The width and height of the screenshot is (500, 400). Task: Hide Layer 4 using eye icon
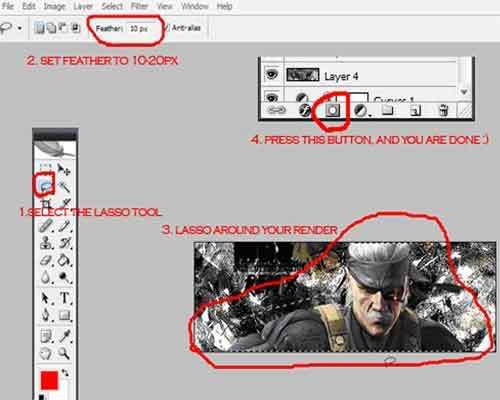point(272,74)
